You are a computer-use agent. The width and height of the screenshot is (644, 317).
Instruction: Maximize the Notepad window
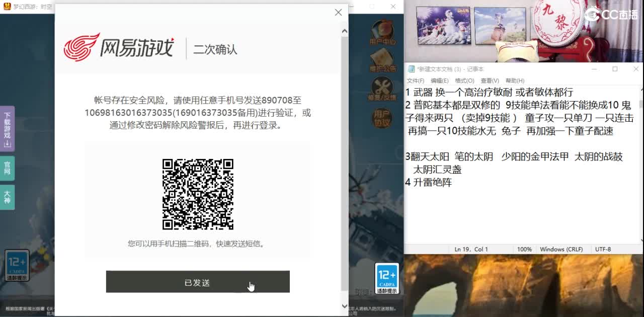[615, 69]
